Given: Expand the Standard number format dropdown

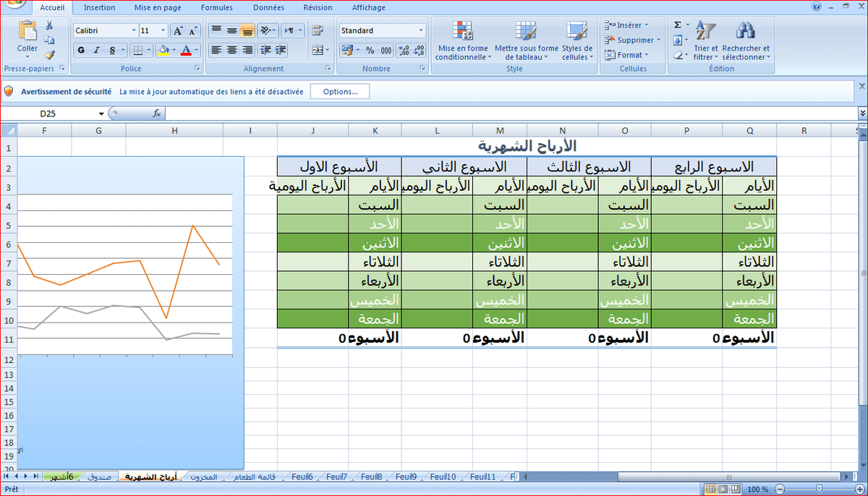Looking at the screenshot, I should point(421,31).
